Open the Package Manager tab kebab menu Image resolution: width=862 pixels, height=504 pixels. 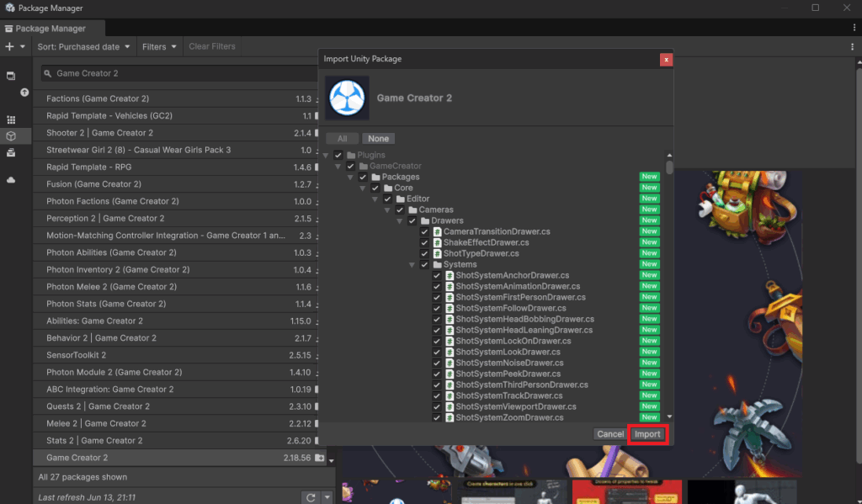click(854, 28)
